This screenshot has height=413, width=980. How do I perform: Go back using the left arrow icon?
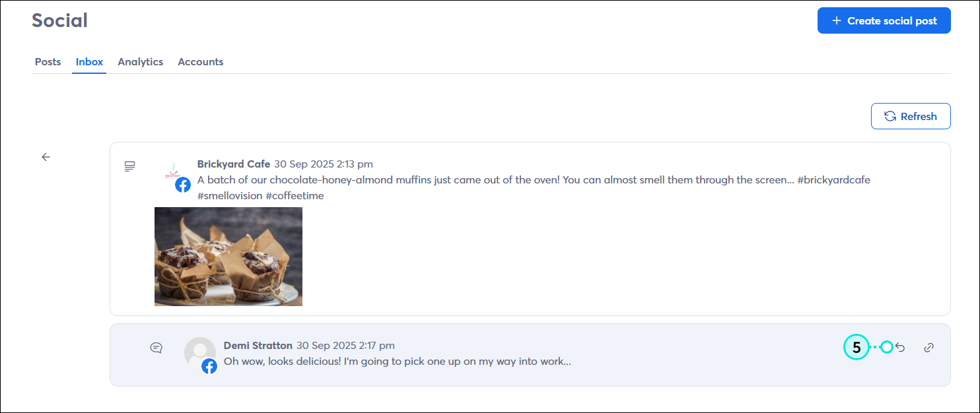[46, 157]
